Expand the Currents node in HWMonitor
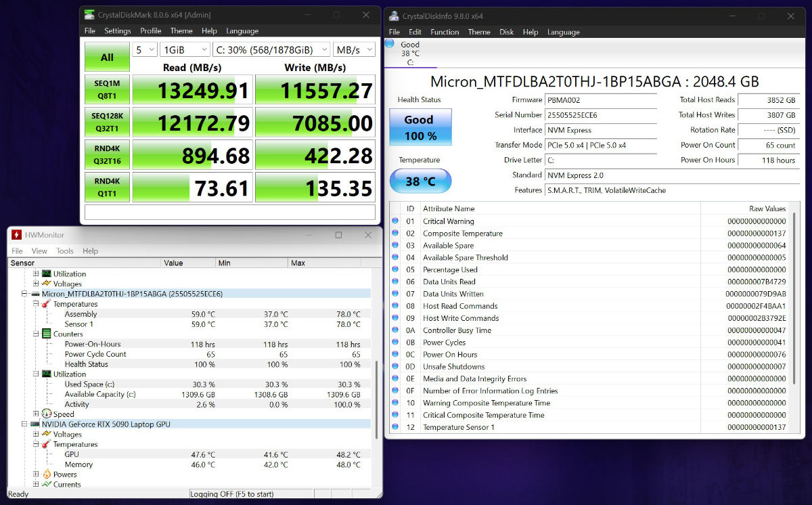 [x=36, y=484]
